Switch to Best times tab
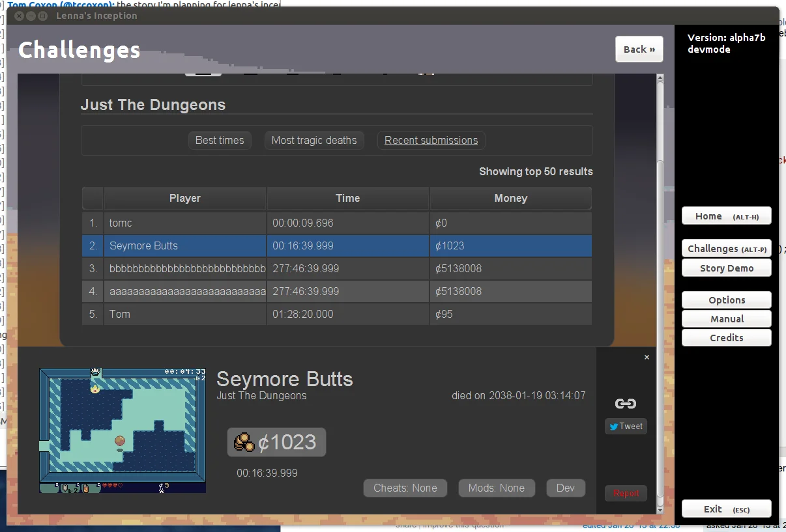786x532 pixels. click(220, 140)
